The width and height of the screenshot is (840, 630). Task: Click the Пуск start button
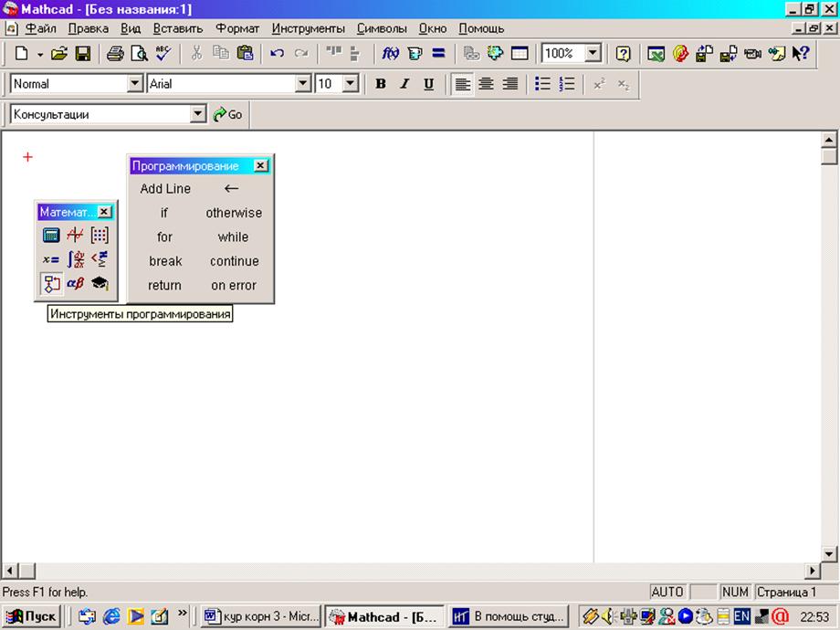point(32,616)
